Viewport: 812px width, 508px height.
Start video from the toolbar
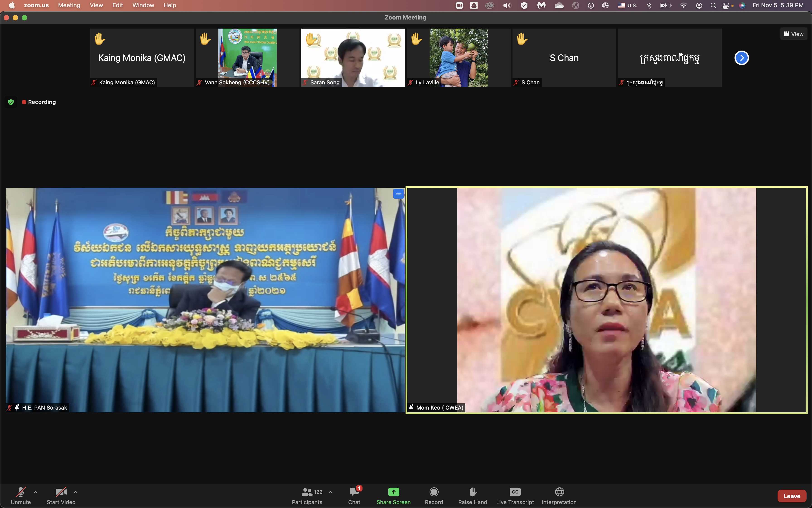(61, 496)
